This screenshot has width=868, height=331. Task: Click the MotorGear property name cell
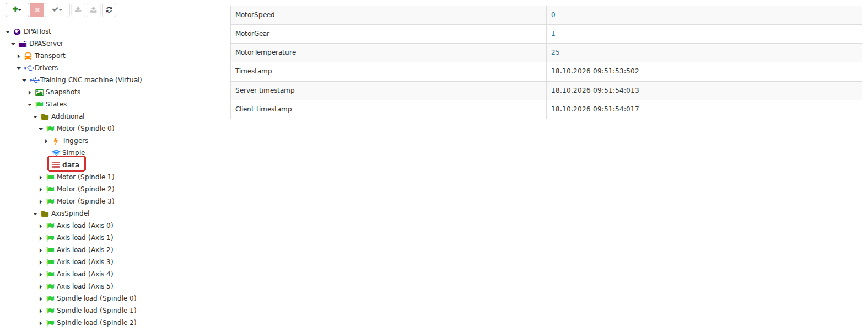tap(389, 34)
